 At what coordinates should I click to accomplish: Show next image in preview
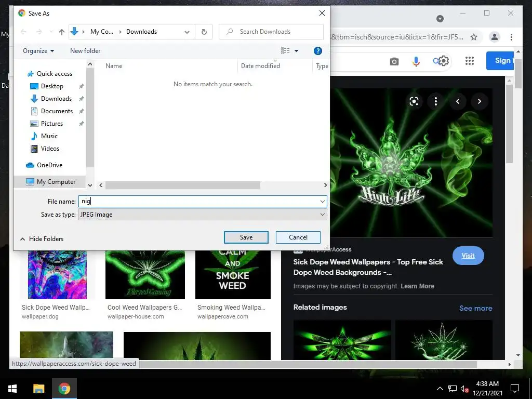coord(479,101)
